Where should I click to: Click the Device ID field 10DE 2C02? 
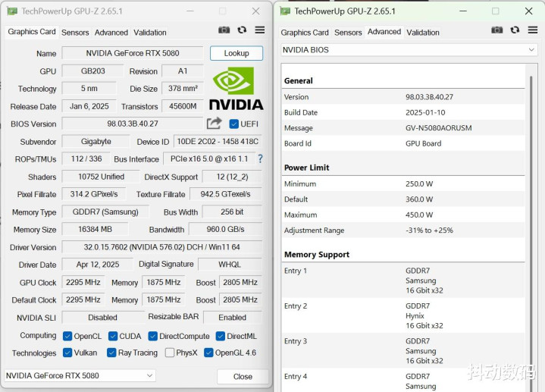point(218,141)
